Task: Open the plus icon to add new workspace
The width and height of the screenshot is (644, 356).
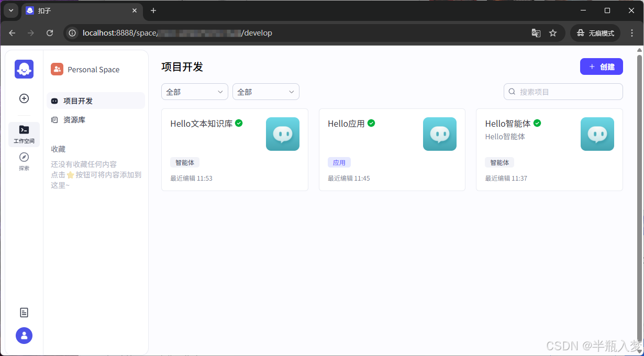Action: click(24, 98)
